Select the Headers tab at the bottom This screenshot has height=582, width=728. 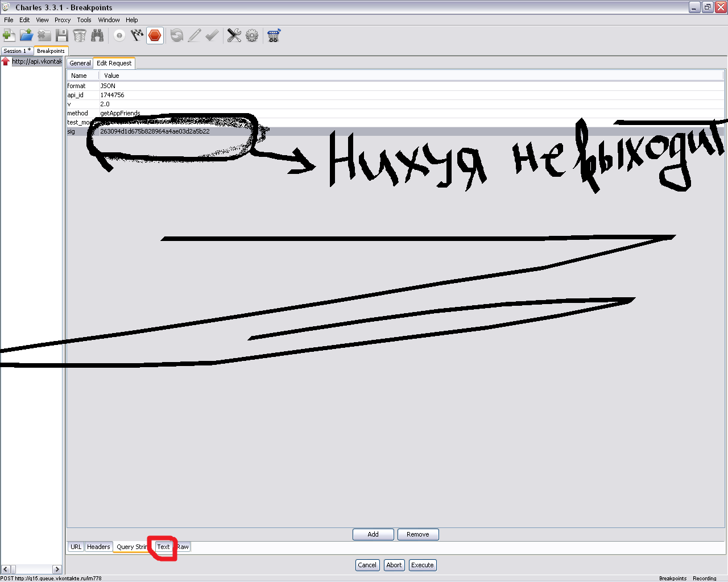pyautogui.click(x=98, y=547)
